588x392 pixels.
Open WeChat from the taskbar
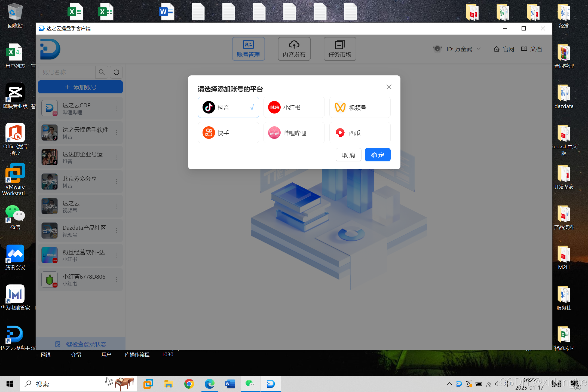[250, 384]
